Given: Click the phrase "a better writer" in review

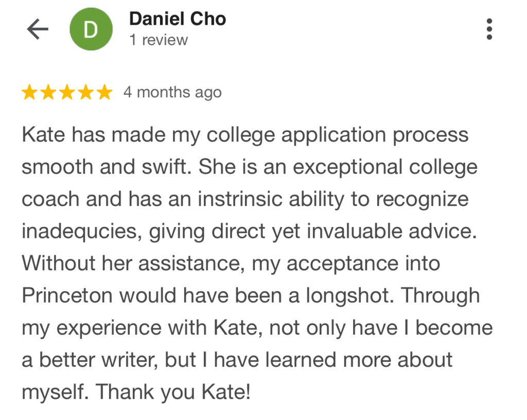Looking at the screenshot, I should 90,360.
